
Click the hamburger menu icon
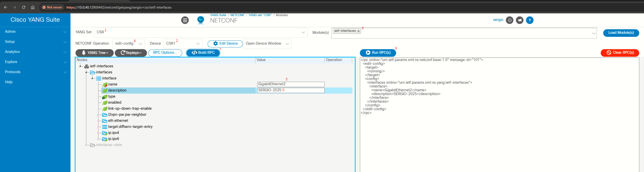[x=185, y=20]
